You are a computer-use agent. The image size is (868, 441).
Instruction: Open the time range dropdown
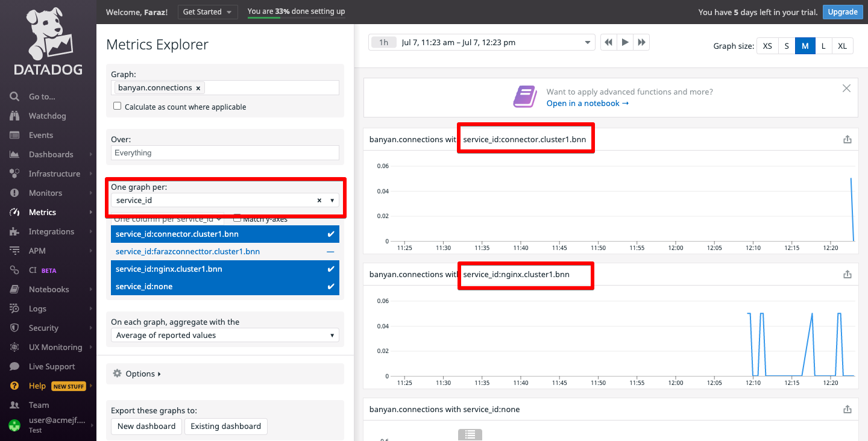point(588,43)
